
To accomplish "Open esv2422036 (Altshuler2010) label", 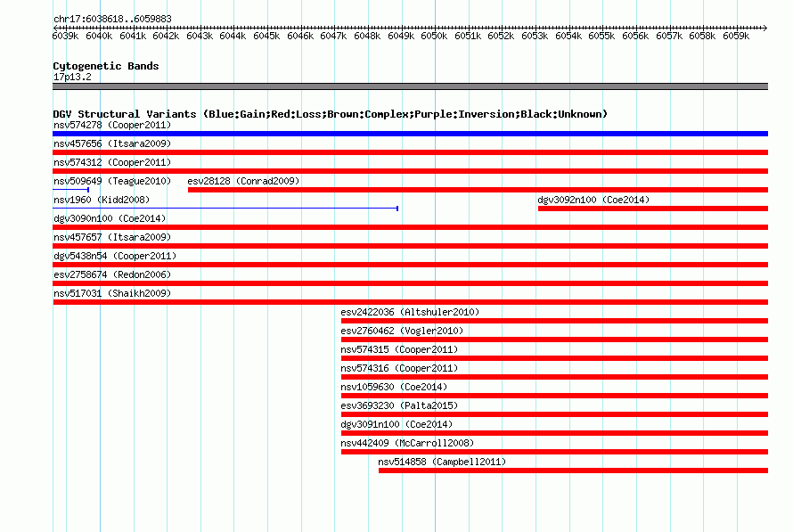I will [410, 312].
